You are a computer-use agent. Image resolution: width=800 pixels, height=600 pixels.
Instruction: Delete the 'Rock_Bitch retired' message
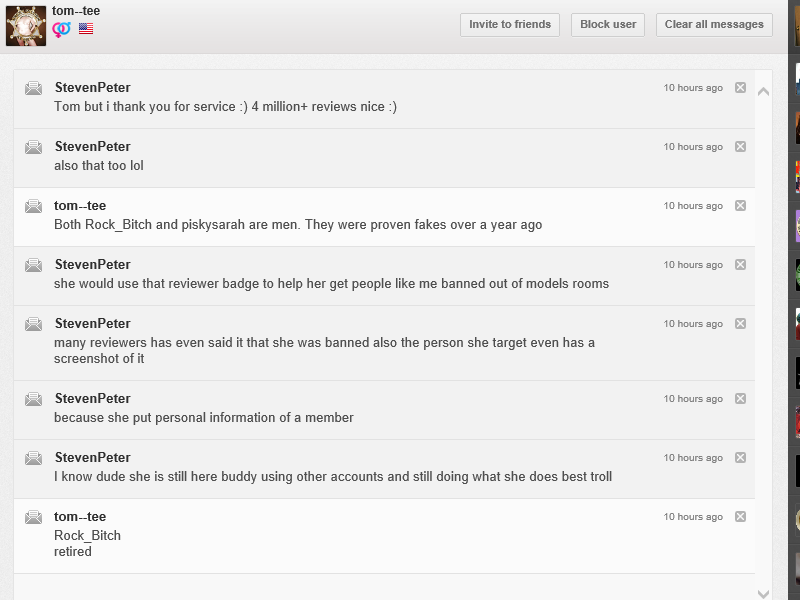[x=740, y=517]
